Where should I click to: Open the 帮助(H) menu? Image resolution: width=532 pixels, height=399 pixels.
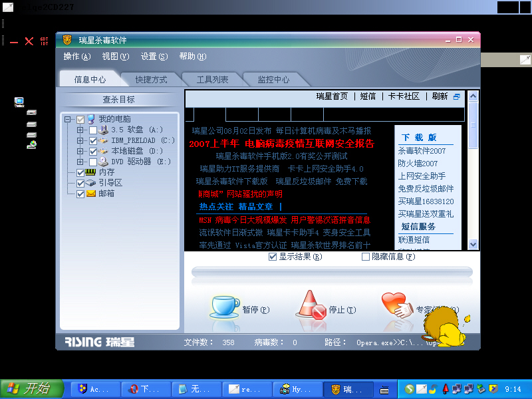pos(193,57)
